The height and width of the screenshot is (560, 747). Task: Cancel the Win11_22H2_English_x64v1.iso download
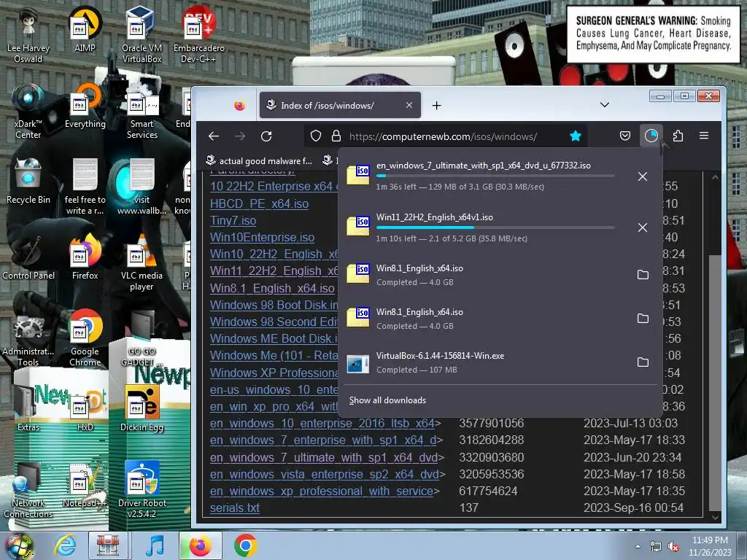coord(642,227)
